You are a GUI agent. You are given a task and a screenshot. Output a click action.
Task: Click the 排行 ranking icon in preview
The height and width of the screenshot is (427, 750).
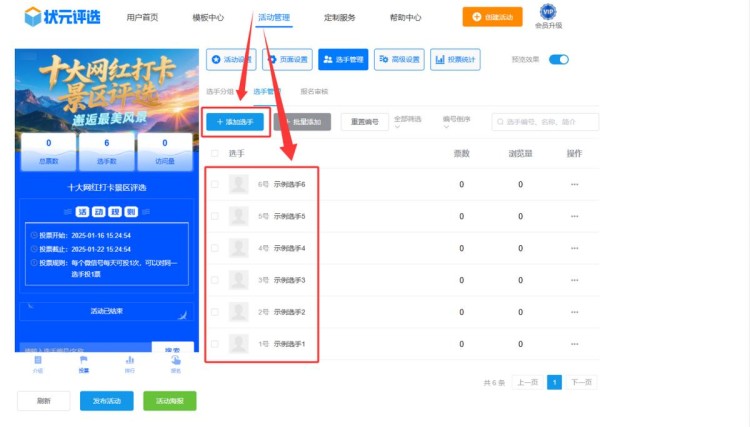129,363
